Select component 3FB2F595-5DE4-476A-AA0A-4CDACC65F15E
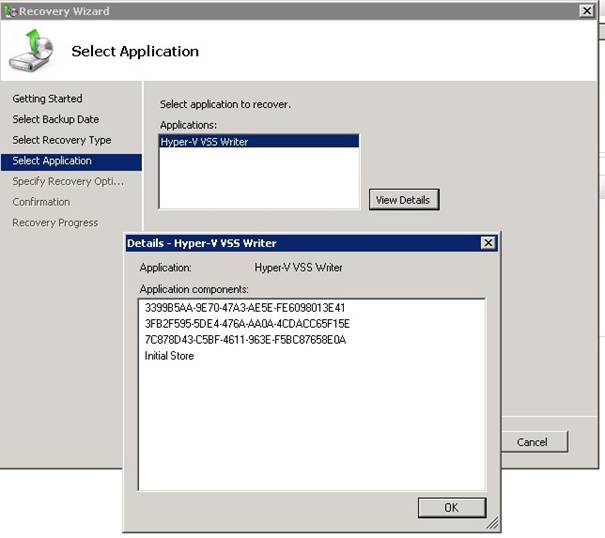The width and height of the screenshot is (605, 538). point(247,324)
